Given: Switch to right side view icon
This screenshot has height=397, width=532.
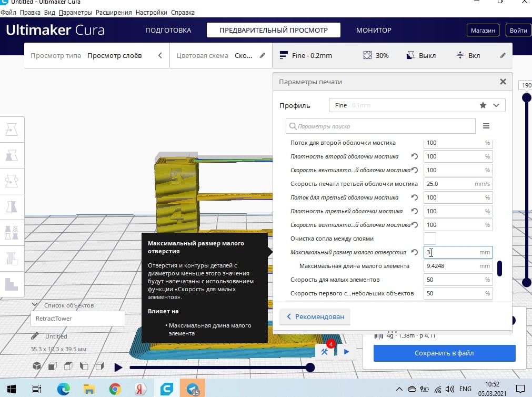Looking at the screenshot, I should (100, 366).
